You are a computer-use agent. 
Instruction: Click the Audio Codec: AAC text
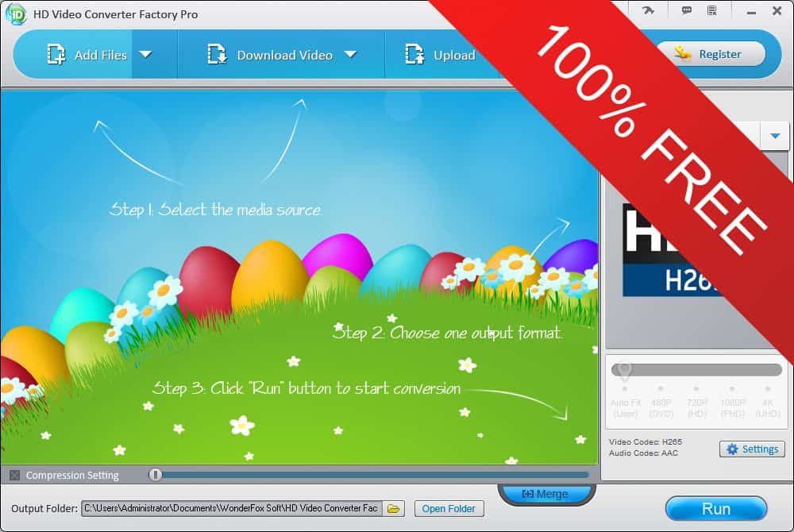[643, 453]
